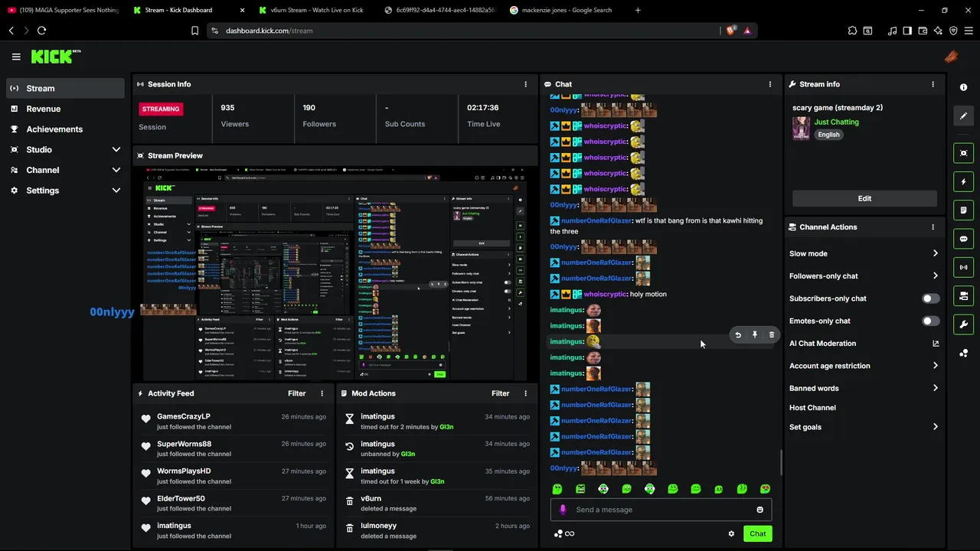The width and height of the screenshot is (980, 551).
Task: Toggle the chat bubble panel icon
Action: tap(963, 239)
